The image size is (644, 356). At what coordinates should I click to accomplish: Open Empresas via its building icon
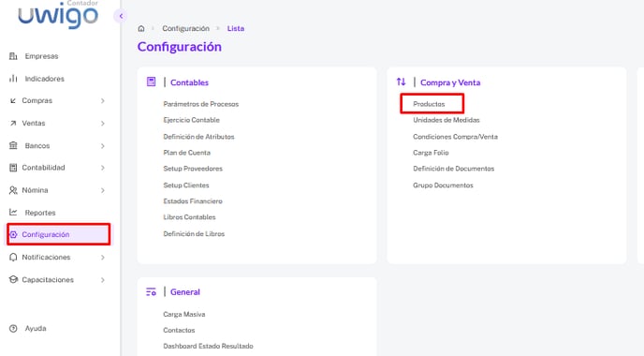tap(13, 56)
